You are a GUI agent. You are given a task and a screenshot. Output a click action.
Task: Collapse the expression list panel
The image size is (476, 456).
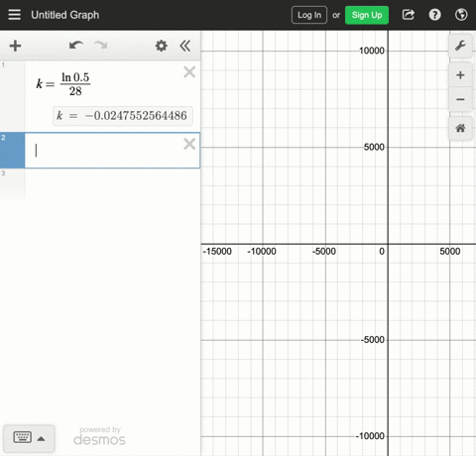(185, 46)
